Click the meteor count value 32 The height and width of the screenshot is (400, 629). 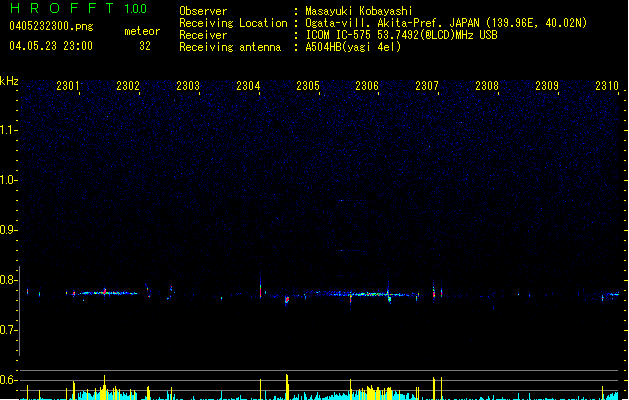(145, 46)
